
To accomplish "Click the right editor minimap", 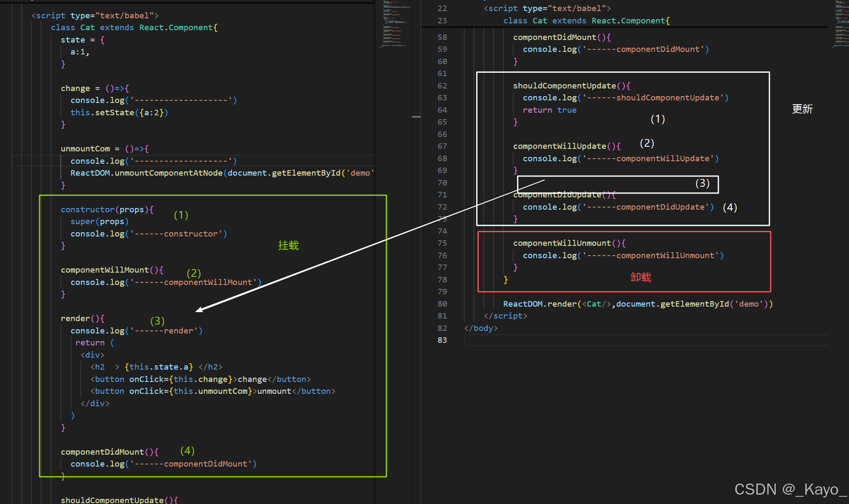I will (x=841, y=23).
